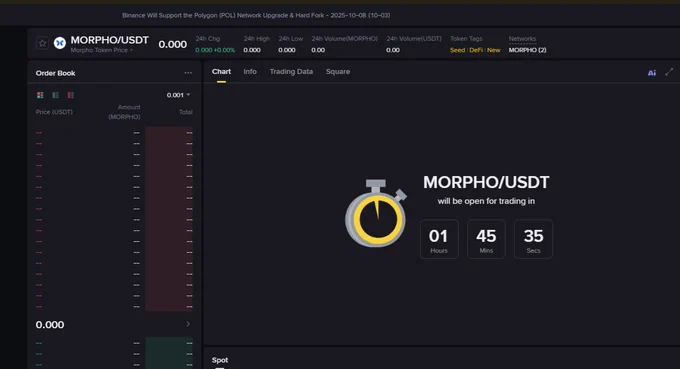Click the 24h Chg value +0.00%
Image resolution: width=680 pixels, height=369 pixels.
[224, 50]
